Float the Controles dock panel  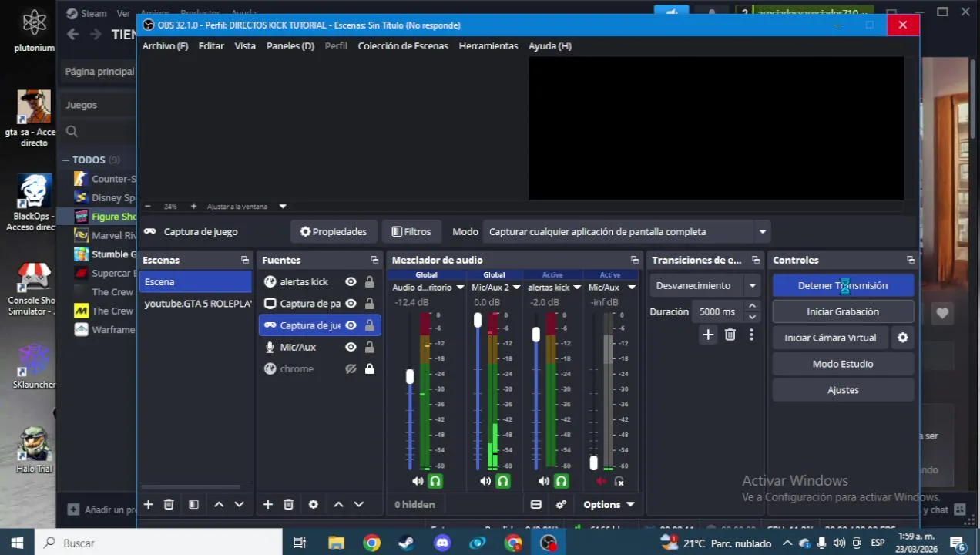click(x=910, y=260)
